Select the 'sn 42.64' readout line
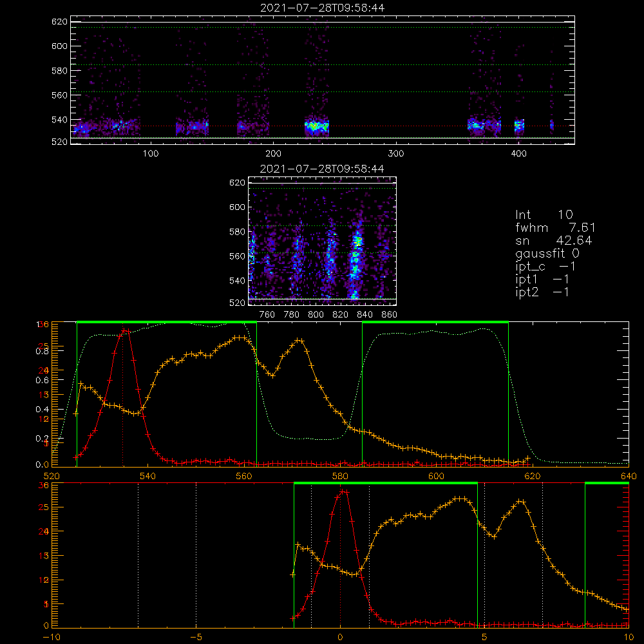The image size is (644, 644). [554, 240]
